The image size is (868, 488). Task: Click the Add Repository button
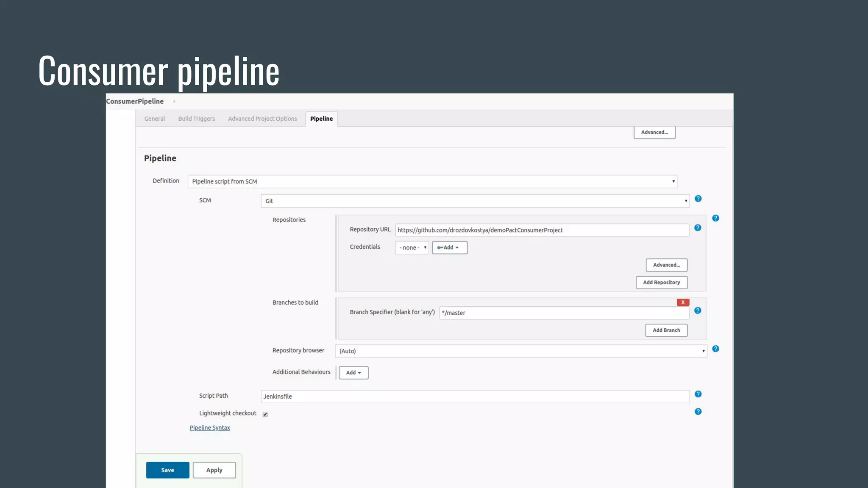coord(661,283)
